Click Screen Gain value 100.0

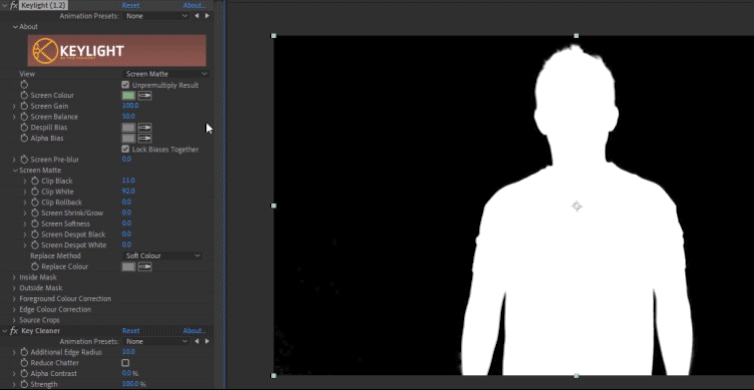[130, 106]
